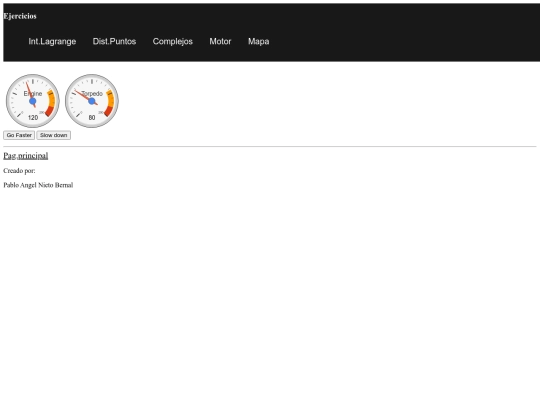Navigate to Mapa in the top bar
Viewport: 540px width, 405px height.
tap(259, 42)
